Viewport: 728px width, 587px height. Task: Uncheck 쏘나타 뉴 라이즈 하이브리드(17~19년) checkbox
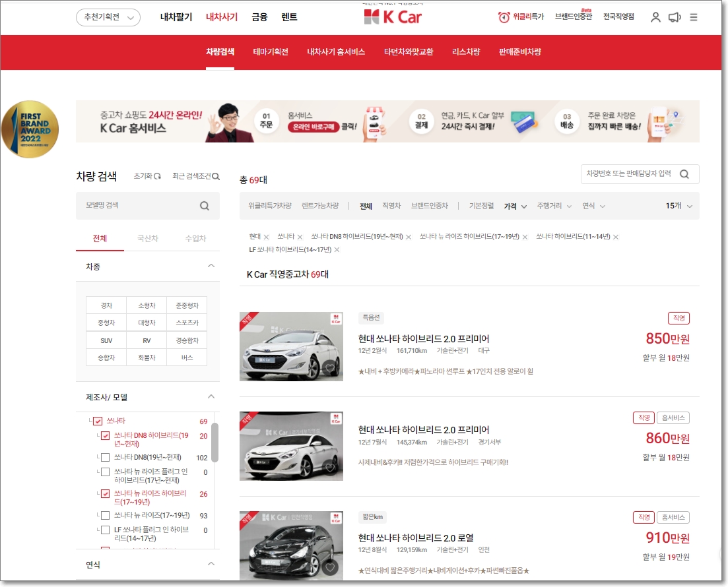106,494
